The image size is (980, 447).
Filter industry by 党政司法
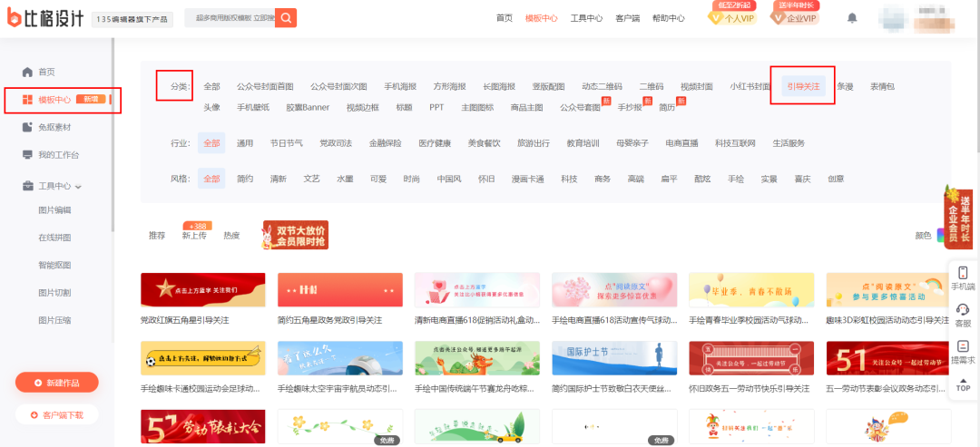pyautogui.click(x=336, y=143)
